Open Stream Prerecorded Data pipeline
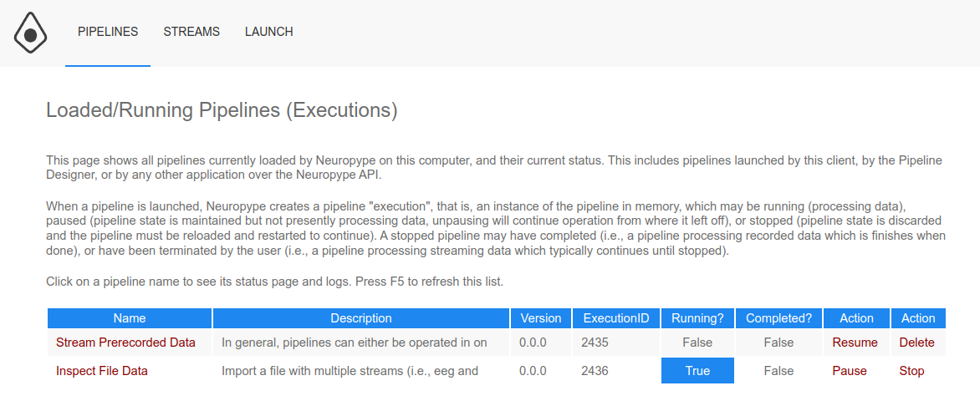 click(x=125, y=343)
